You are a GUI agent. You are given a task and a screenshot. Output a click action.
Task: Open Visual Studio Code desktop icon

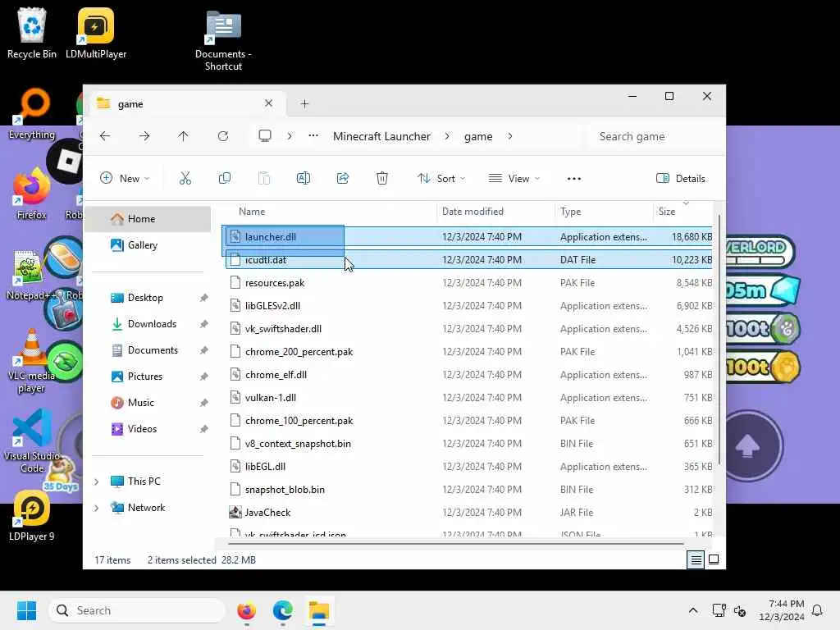click(x=32, y=442)
